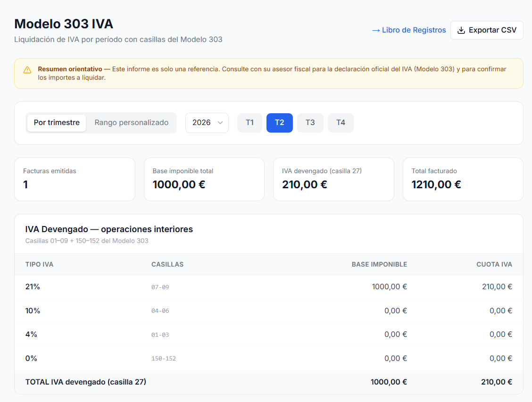Click the Base imponible total card
The image size is (532, 402).
[x=204, y=179]
